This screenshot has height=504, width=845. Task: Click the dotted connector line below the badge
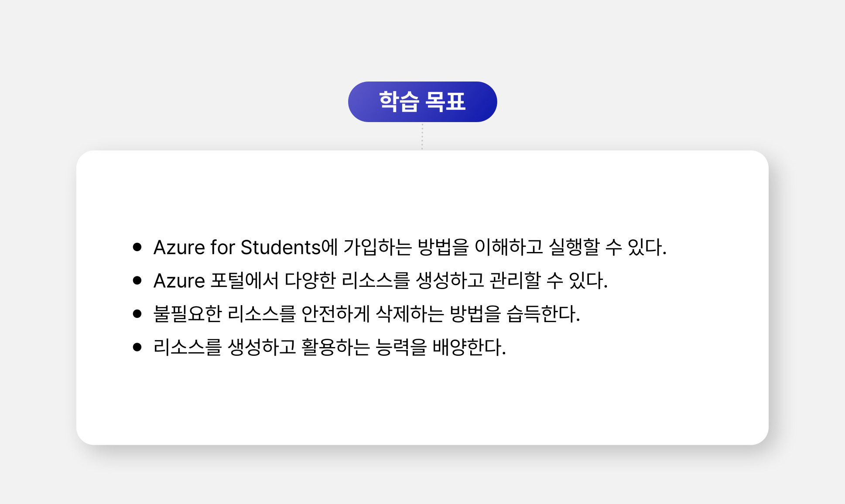point(422,136)
